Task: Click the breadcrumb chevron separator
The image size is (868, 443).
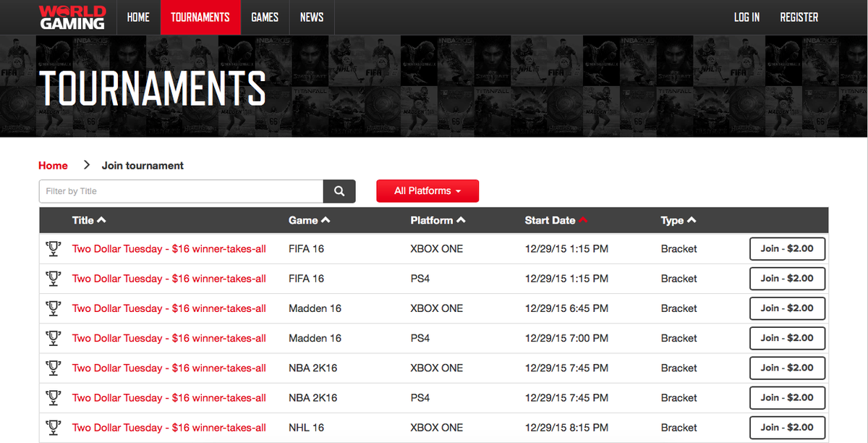Action: coord(86,165)
